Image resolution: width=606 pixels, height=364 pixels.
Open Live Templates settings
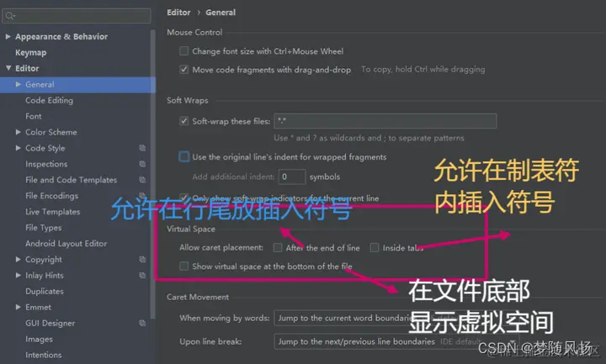(x=52, y=212)
